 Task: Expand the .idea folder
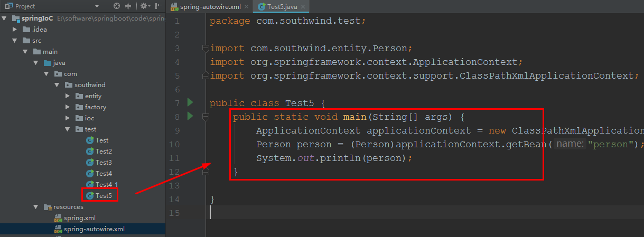click(x=15, y=29)
